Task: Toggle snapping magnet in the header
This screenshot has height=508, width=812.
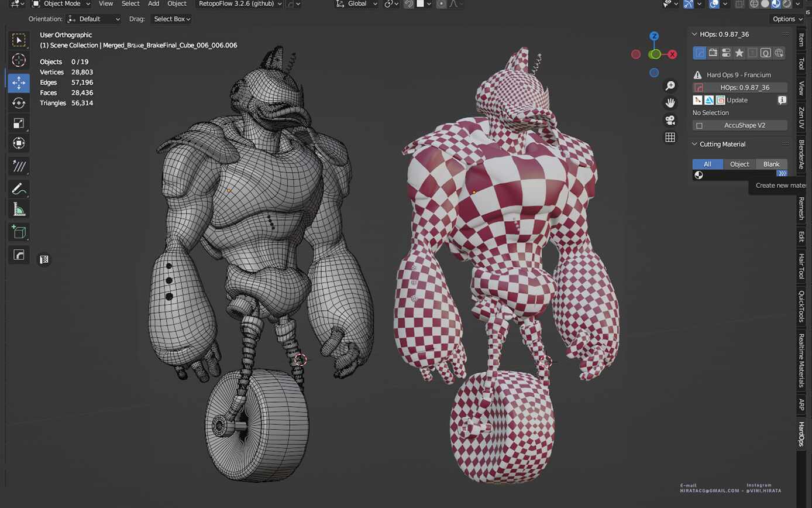Action: coord(409,4)
